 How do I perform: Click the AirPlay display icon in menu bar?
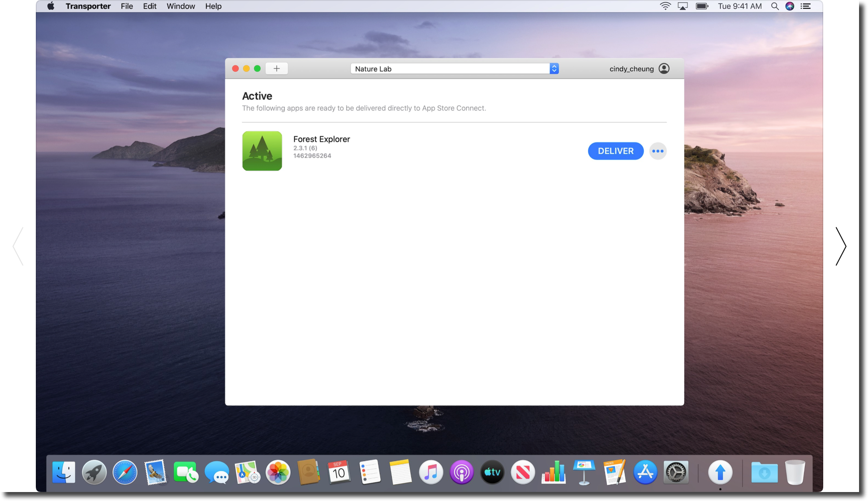pyautogui.click(x=683, y=6)
